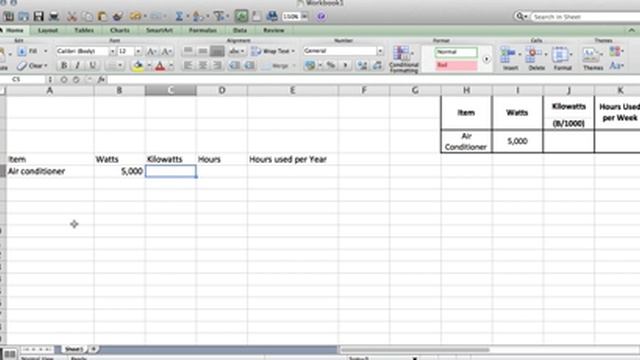
Task: Click the Percent Style icon
Action: tap(331, 65)
